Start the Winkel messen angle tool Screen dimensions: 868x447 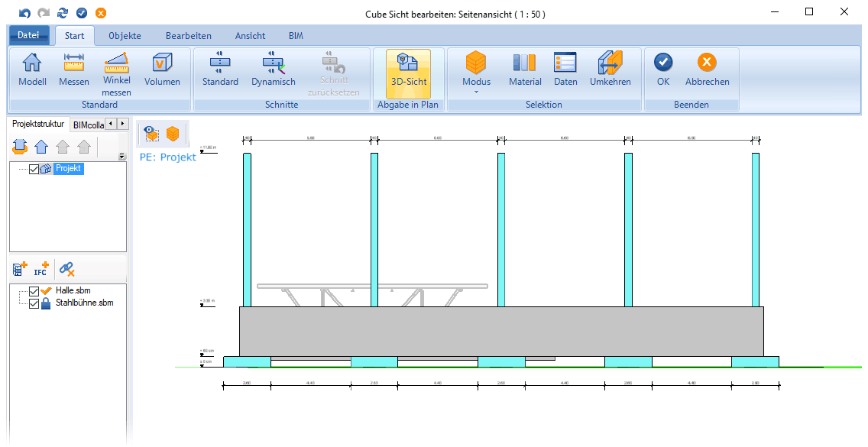tap(116, 75)
